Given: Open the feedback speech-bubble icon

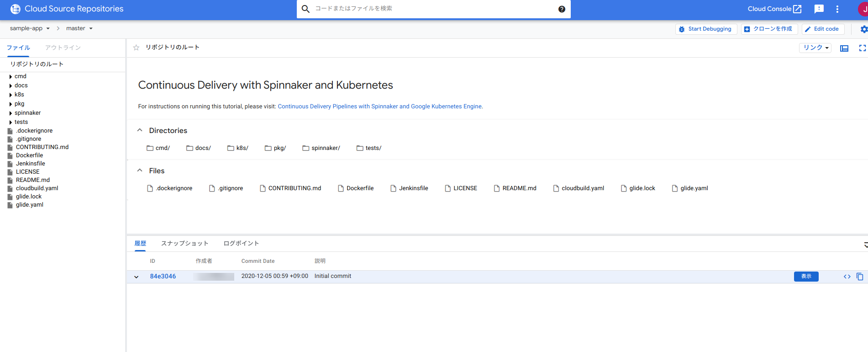Looking at the screenshot, I should tap(819, 9).
